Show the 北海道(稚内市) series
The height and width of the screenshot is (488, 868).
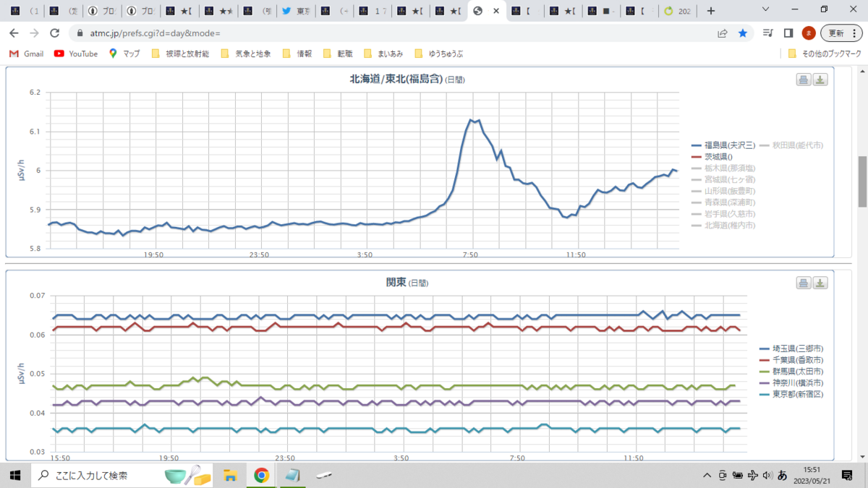click(x=724, y=226)
